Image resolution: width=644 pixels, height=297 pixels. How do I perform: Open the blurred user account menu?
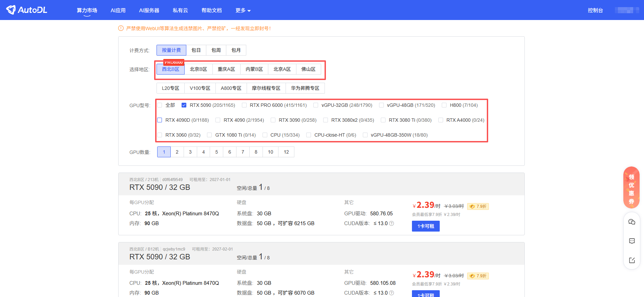(626, 10)
